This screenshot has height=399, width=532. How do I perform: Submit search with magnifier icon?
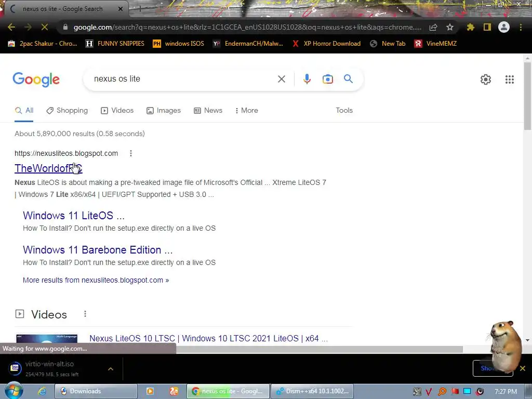(348, 79)
